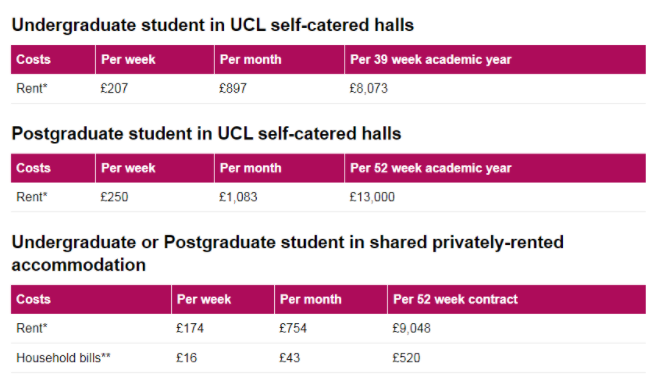654x380 pixels.
Task: Click the 'Rent*' label in privately-rented table
Action: point(32,328)
